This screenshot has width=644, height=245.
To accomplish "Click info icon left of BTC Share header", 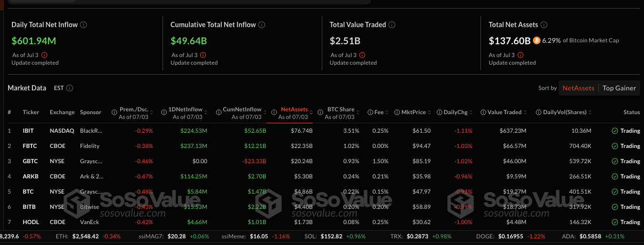I will 321,112.
